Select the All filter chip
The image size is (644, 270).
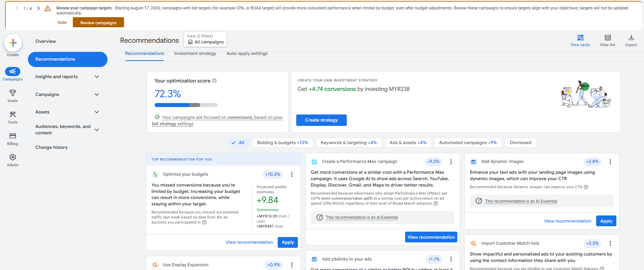tap(238, 143)
